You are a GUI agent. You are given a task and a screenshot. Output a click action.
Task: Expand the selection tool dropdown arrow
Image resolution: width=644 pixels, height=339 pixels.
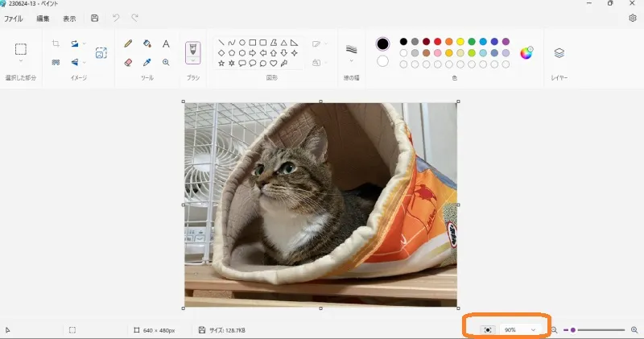coord(22,61)
